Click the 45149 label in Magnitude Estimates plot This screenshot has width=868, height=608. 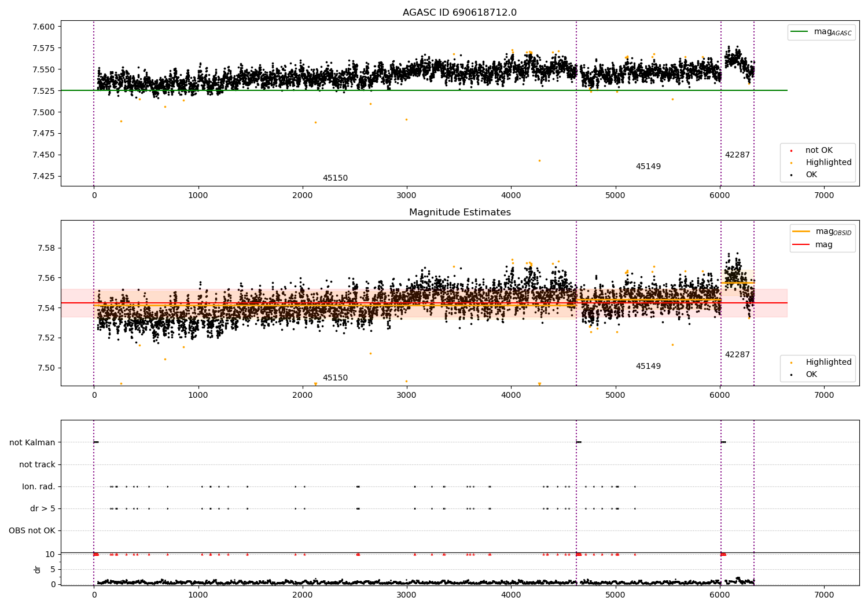point(648,367)
